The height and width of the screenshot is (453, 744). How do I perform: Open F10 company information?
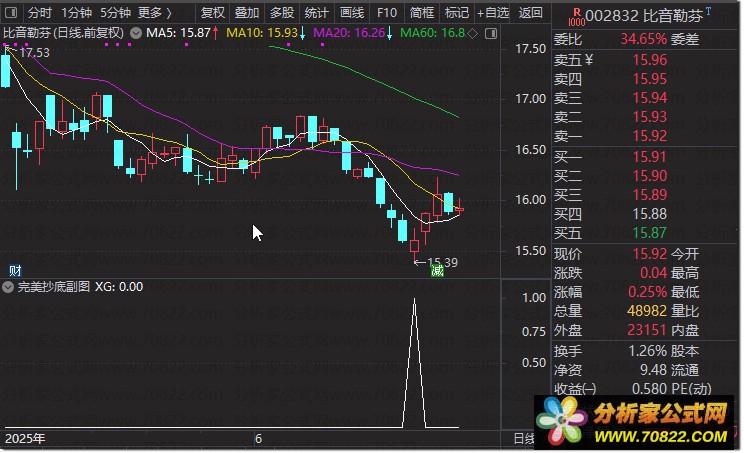coord(387,12)
